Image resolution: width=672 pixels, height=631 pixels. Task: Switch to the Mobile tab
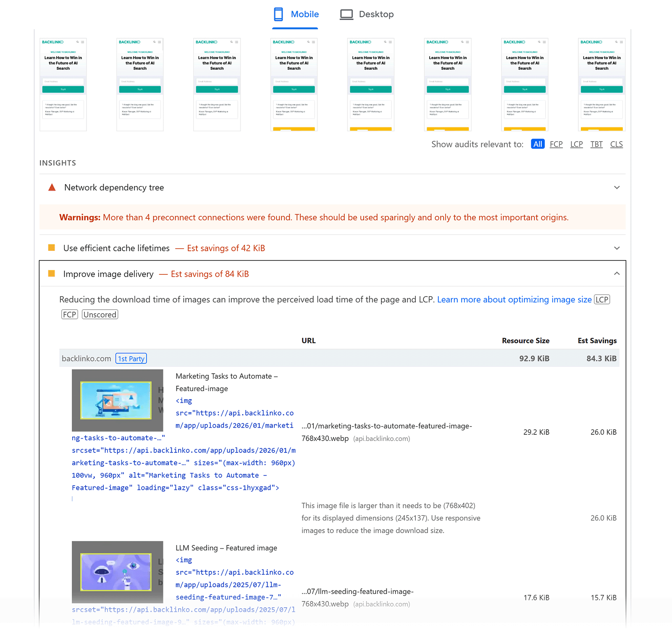click(295, 14)
